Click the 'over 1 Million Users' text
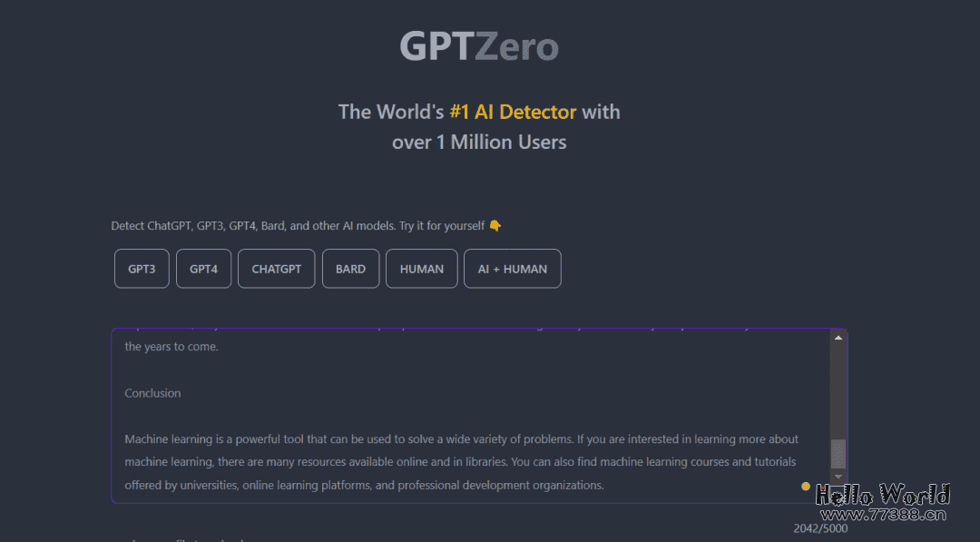 pyautogui.click(x=479, y=142)
